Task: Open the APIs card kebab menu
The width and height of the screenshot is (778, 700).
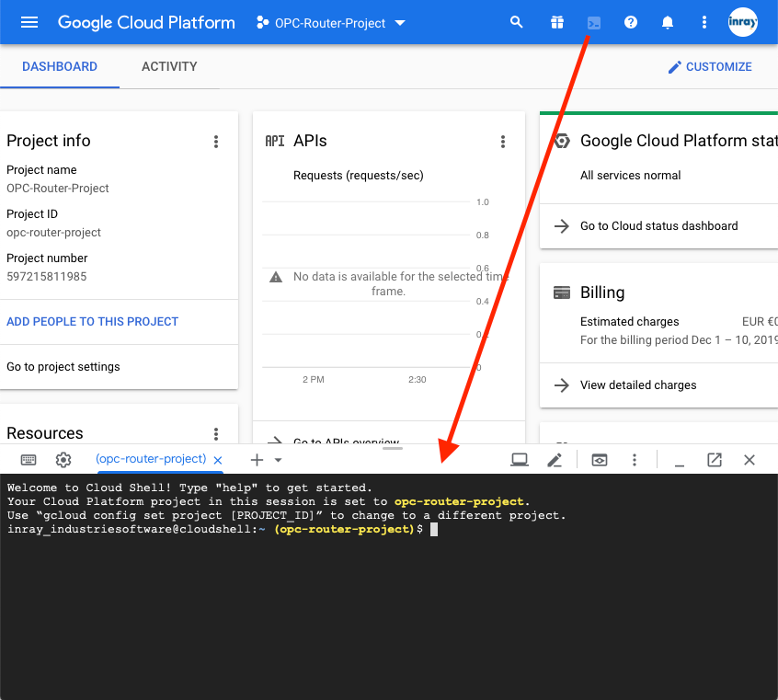Action: 503,142
